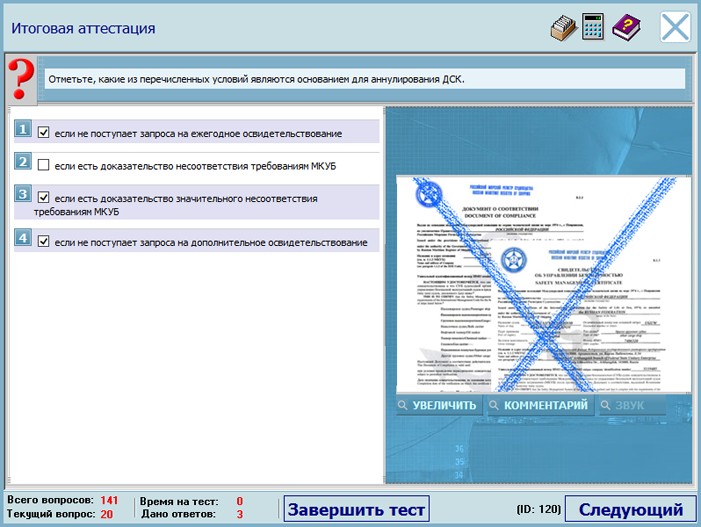Click the red question mark icon

click(x=21, y=79)
